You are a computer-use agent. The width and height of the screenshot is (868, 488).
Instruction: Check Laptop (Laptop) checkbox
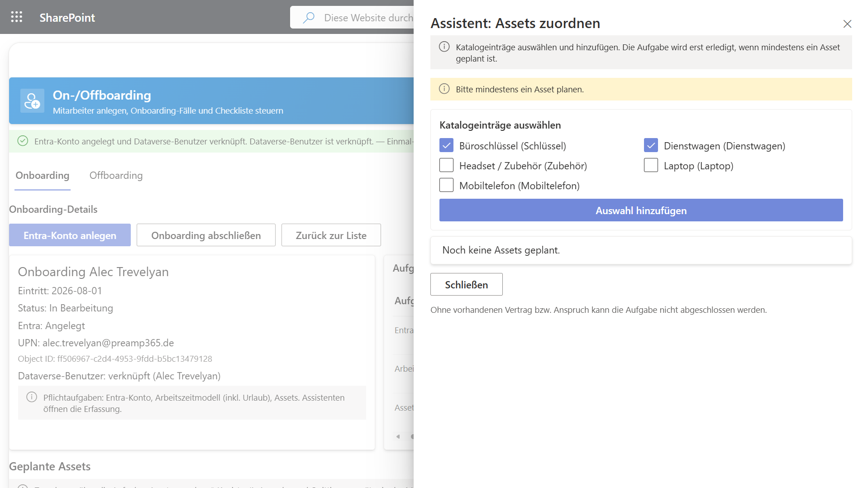click(x=651, y=165)
